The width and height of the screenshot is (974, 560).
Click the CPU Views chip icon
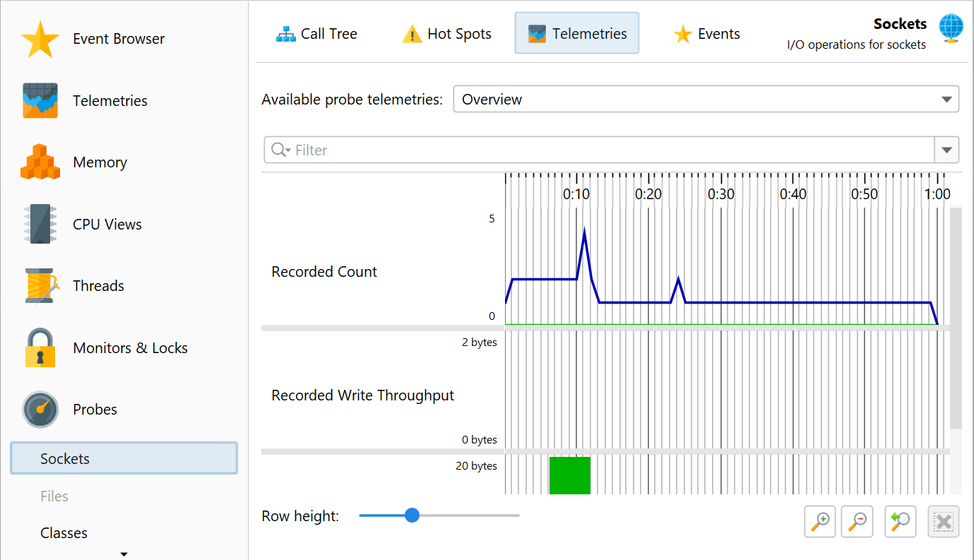[x=40, y=225]
